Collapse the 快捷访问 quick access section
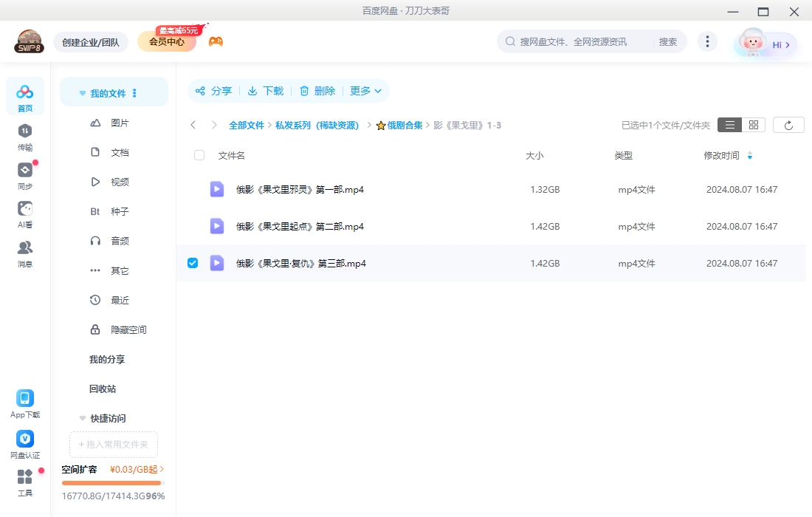The width and height of the screenshot is (812, 517). [83, 418]
